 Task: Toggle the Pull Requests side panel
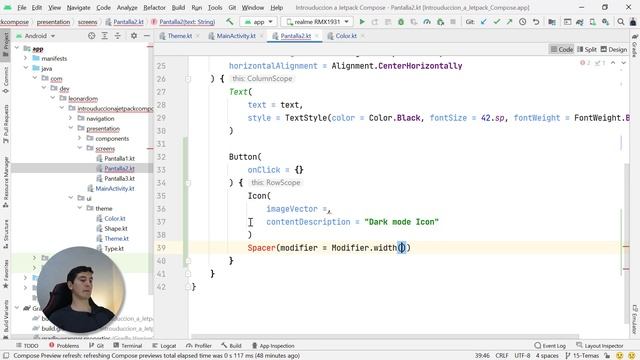coord(6,124)
